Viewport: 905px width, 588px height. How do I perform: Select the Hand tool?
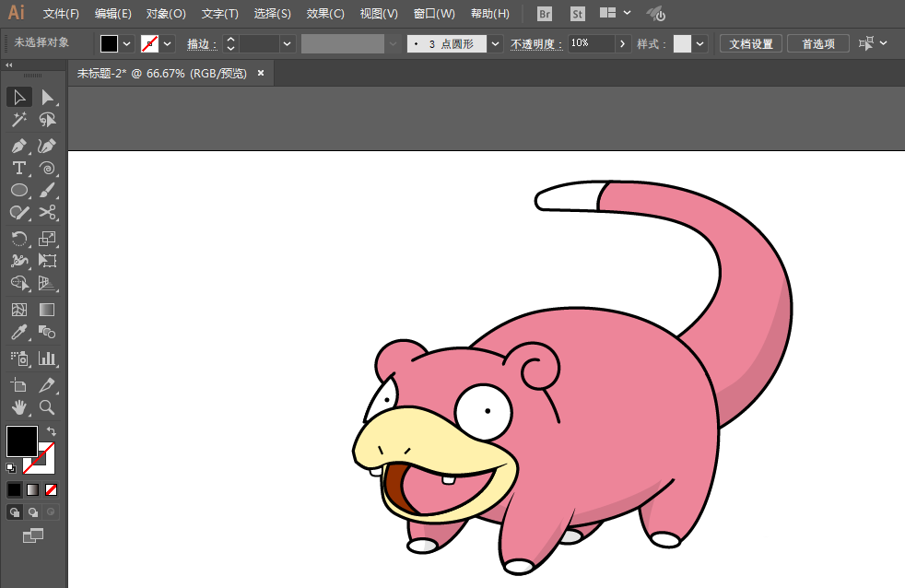coord(19,407)
